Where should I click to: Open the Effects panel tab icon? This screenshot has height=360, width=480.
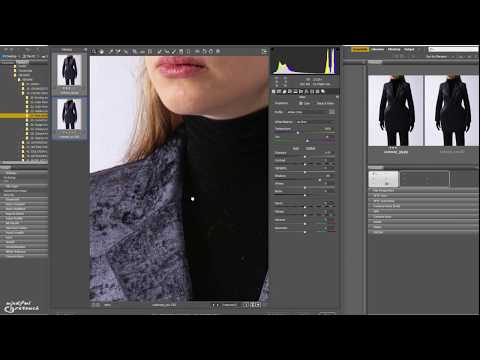click(x=306, y=91)
